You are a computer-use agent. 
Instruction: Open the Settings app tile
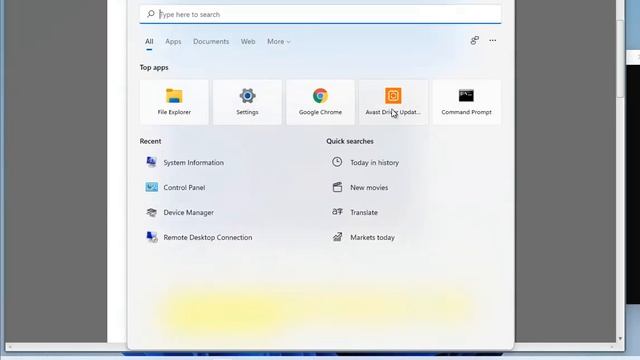pos(247,102)
